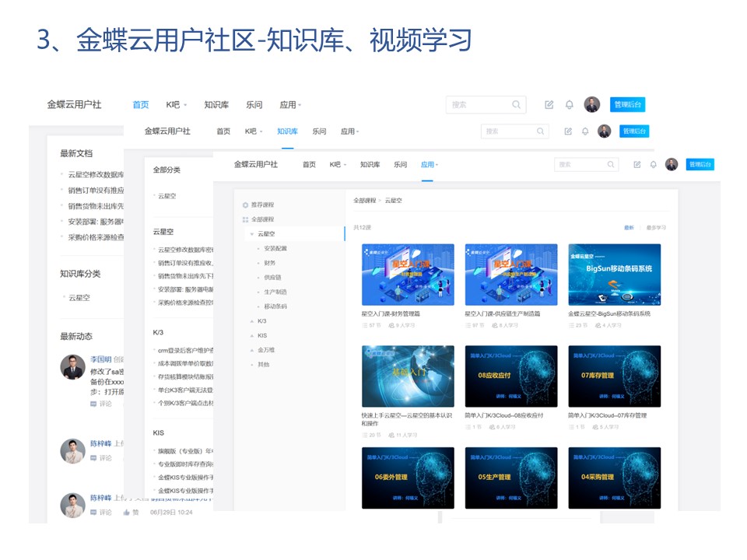The width and height of the screenshot is (747, 560).
Task: Select the active 知识库 tab in the middle window
Action: click(x=287, y=131)
